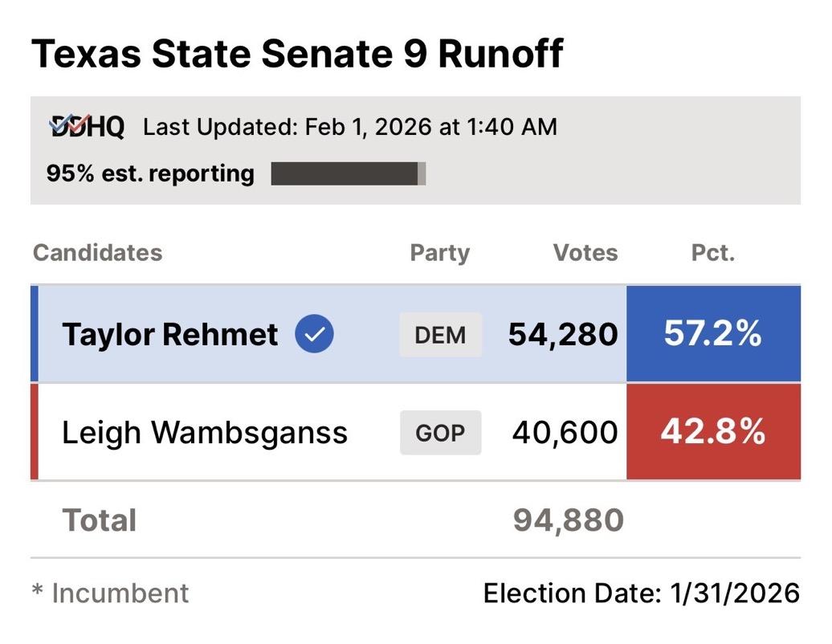The width and height of the screenshot is (832, 644).
Task: Click Rehmet's 54,280 vote count
Action: pos(563,335)
